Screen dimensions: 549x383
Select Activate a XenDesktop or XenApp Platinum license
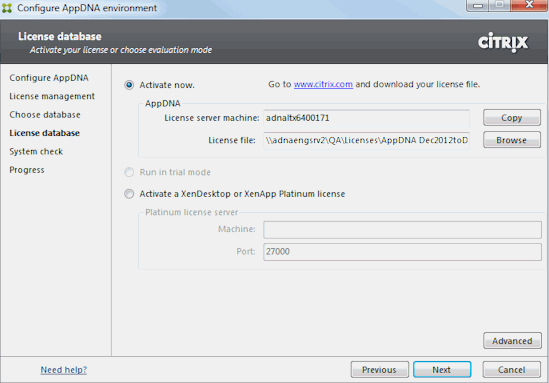pyautogui.click(x=129, y=194)
